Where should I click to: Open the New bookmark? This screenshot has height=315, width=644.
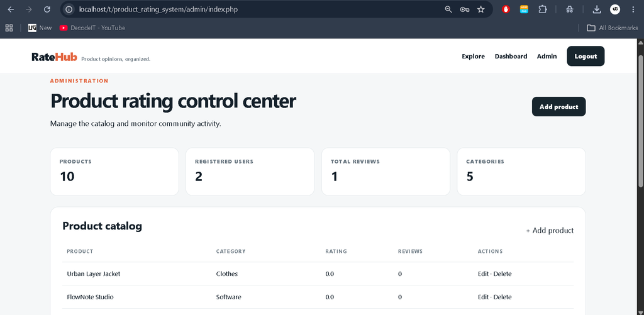coord(40,28)
